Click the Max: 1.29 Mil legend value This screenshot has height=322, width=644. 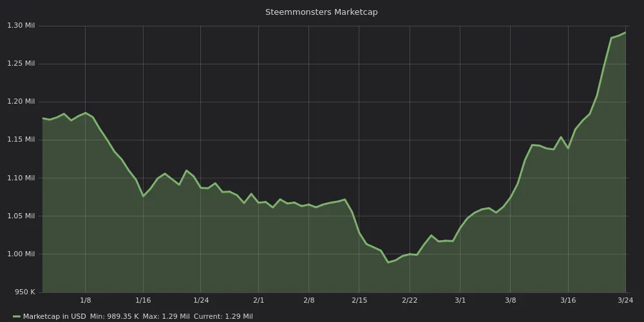(166, 316)
